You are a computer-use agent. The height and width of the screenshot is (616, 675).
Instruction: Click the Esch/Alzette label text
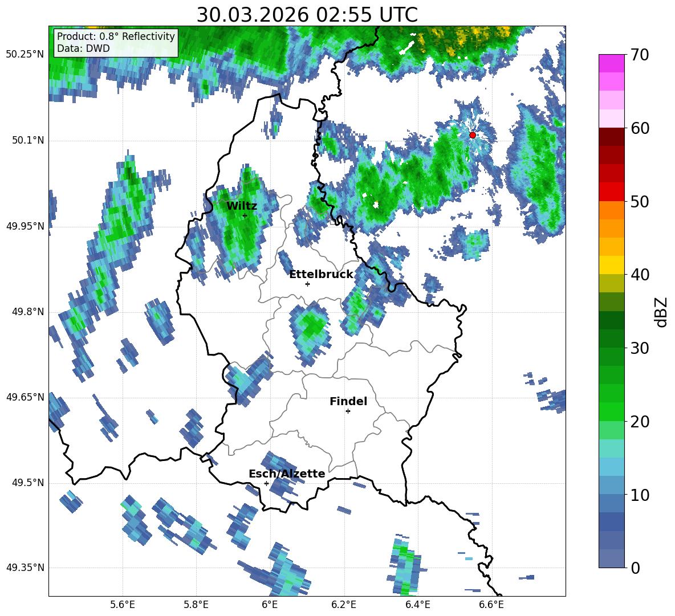[x=287, y=474]
